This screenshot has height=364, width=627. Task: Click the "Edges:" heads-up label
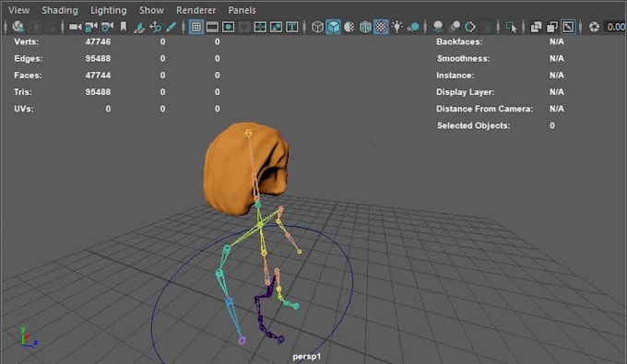[29, 58]
